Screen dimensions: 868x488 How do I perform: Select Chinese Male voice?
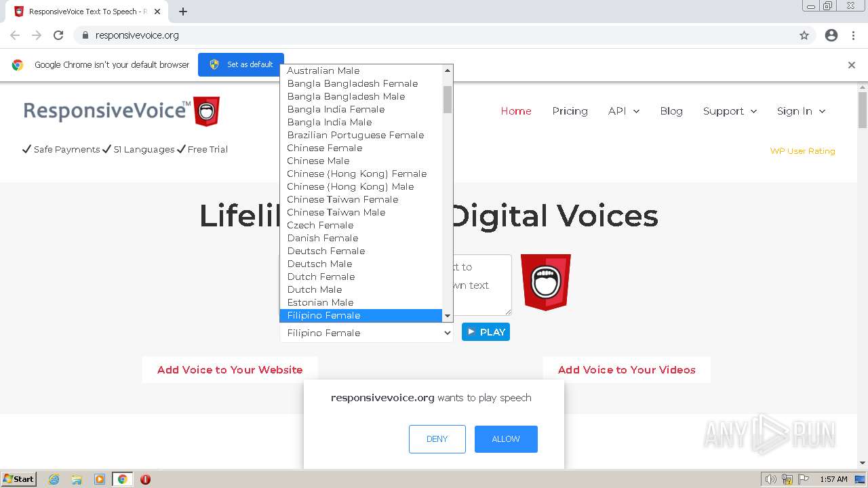coord(361,161)
